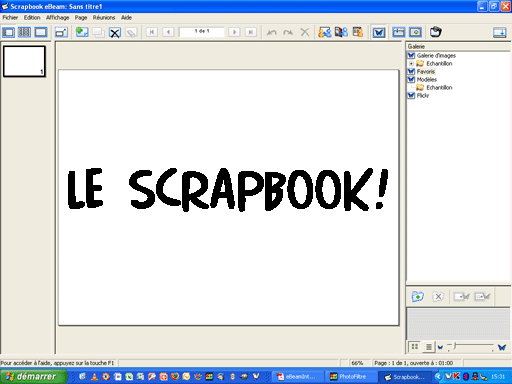Image resolution: width=512 pixels, height=384 pixels.
Task: Click the zoom/fit page toolbar icon
Action: pyautogui.click(x=61, y=32)
